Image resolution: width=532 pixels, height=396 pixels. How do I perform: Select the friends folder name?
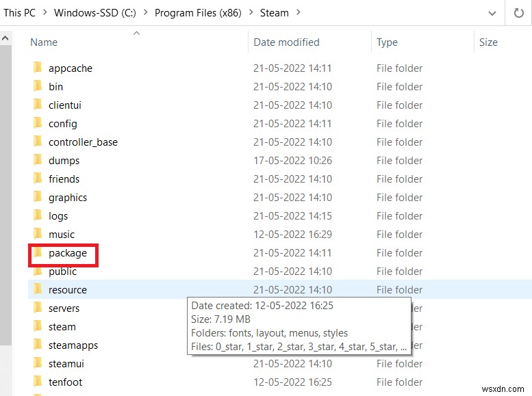64,179
